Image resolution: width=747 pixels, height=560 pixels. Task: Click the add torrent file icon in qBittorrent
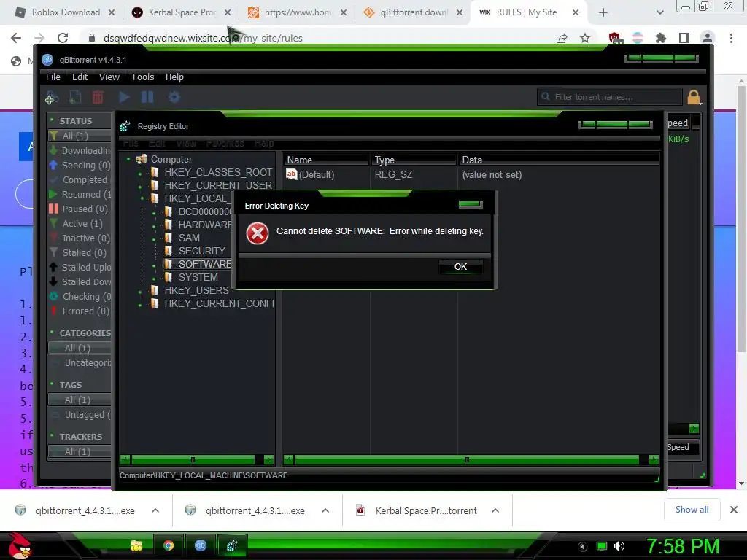tap(75, 97)
